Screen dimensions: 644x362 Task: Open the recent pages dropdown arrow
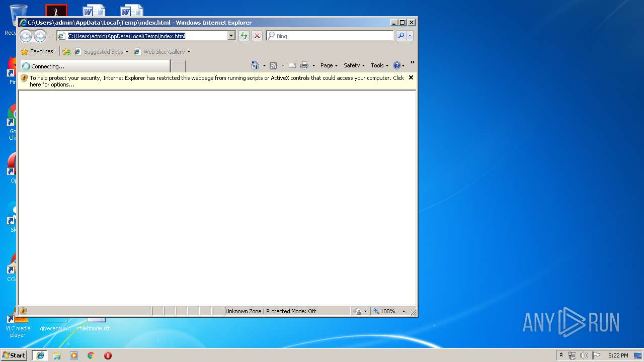[x=51, y=36]
